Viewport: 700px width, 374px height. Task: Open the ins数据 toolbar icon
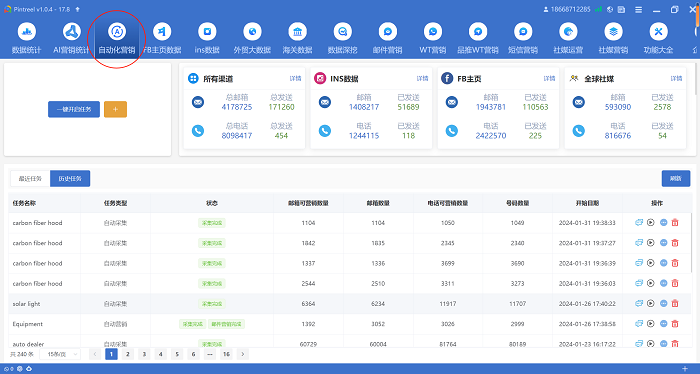[x=207, y=38]
